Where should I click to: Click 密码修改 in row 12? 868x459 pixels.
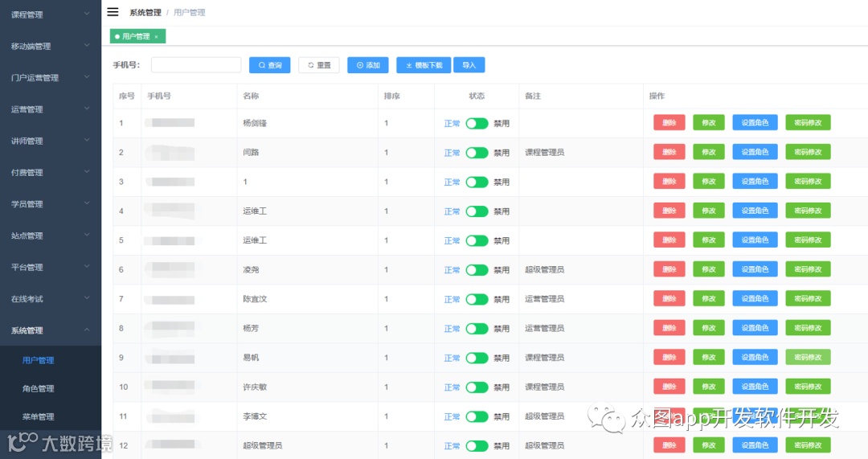[809, 445]
